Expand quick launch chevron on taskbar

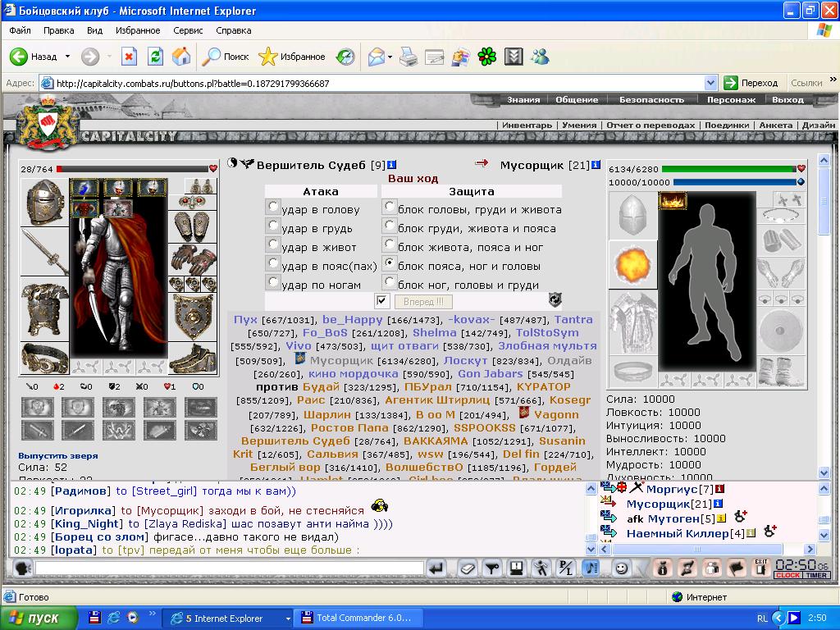[152, 614]
